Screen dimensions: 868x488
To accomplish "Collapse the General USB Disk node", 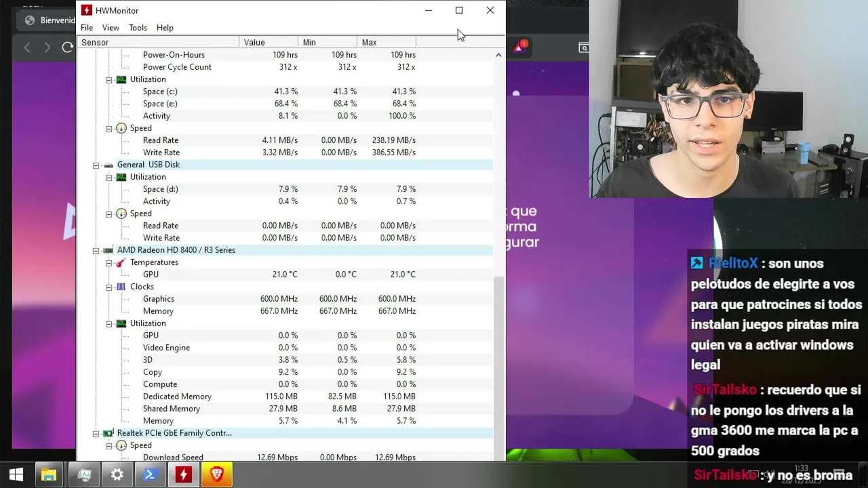I will pos(96,165).
